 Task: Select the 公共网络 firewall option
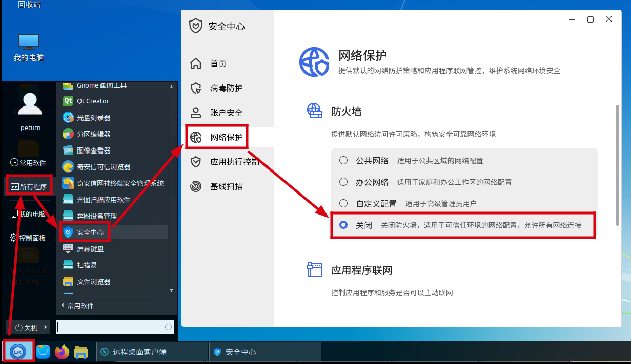pos(343,160)
